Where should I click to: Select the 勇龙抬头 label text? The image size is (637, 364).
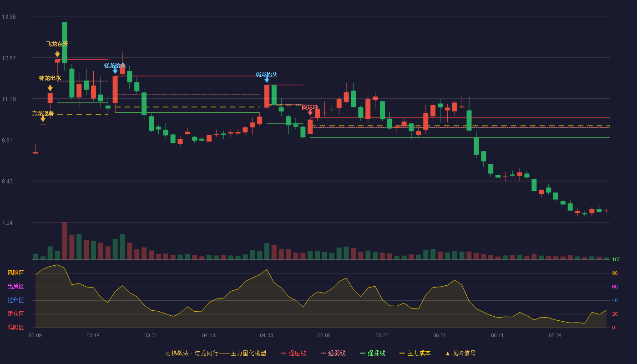[267, 75]
